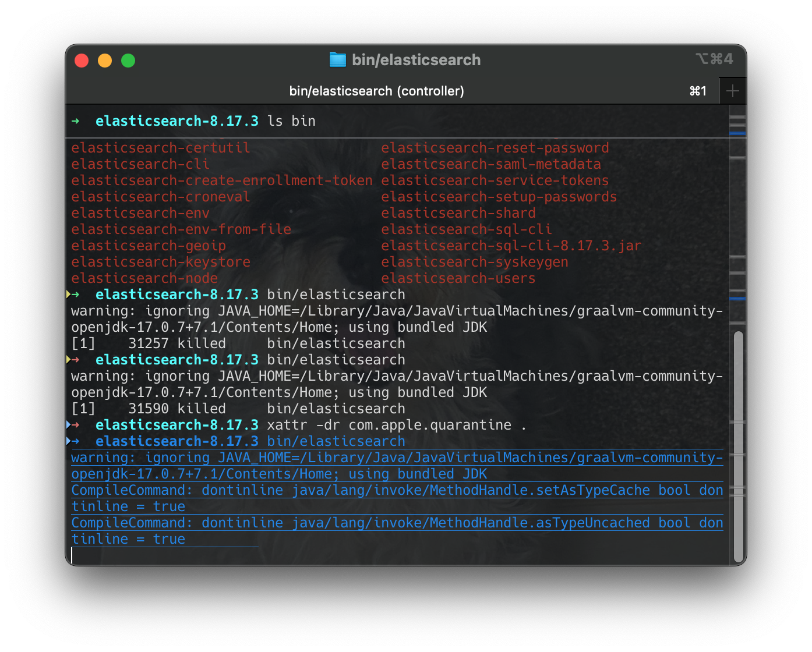812x652 pixels.
Task: Click the ⌘1 shortcut badge on the tab
Action: pos(698,91)
